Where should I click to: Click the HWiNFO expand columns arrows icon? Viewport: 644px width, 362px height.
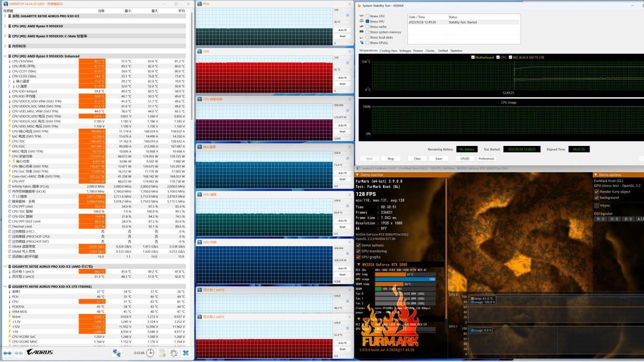(x=7, y=353)
